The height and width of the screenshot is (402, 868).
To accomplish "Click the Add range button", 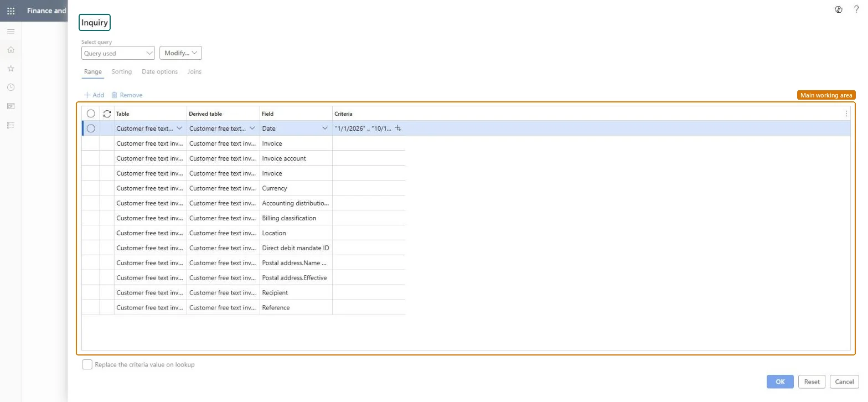I will [94, 95].
